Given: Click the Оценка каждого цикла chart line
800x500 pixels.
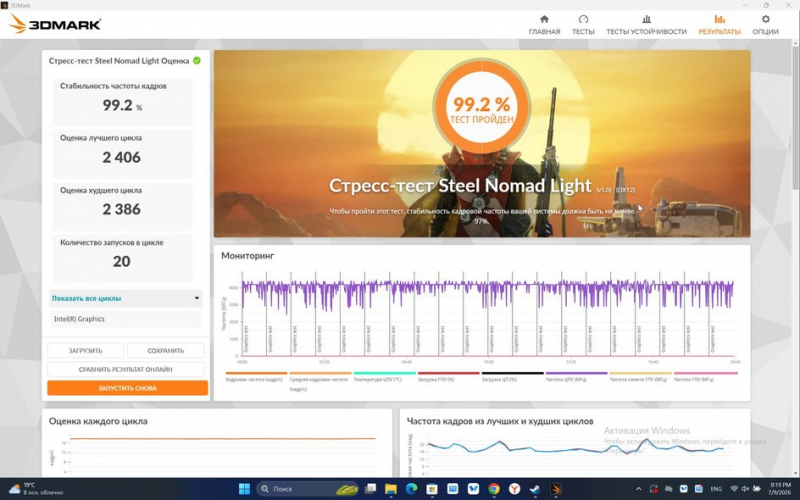Looking at the screenshot, I should pos(223,438).
